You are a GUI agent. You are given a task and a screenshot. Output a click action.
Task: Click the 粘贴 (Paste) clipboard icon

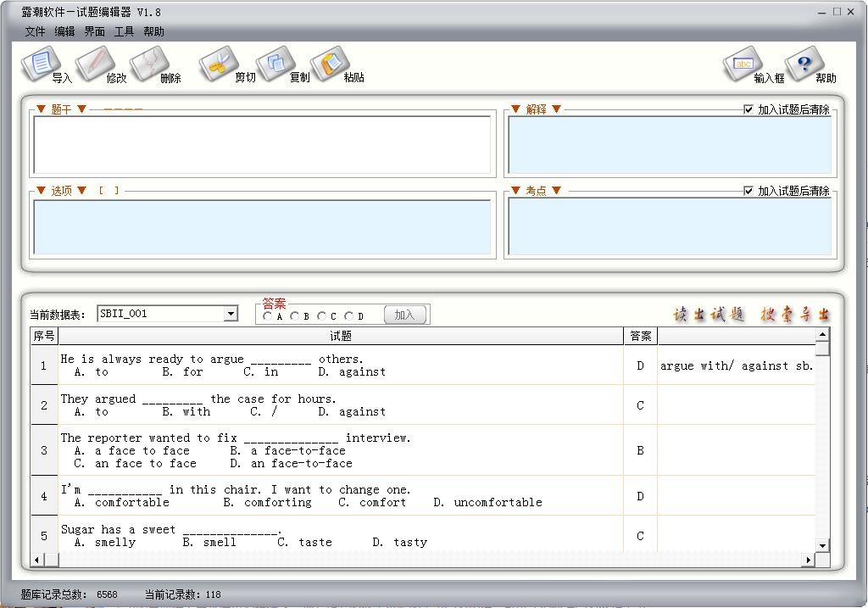tap(331, 64)
